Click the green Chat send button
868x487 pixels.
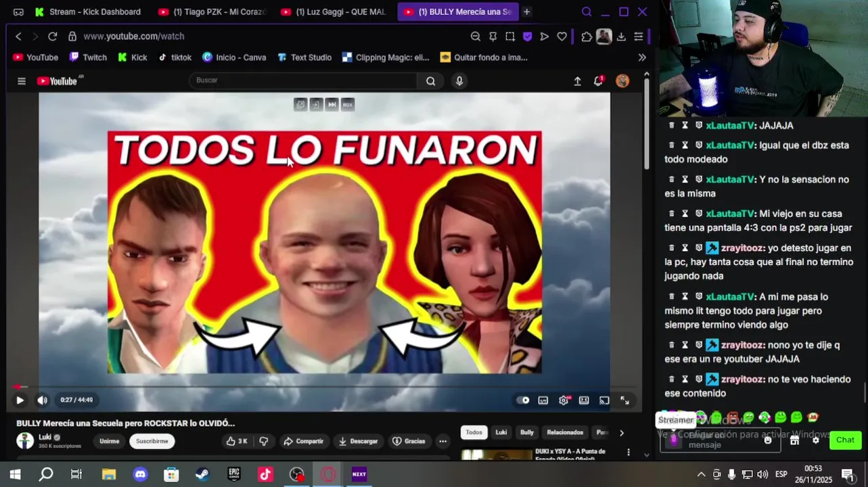point(846,440)
